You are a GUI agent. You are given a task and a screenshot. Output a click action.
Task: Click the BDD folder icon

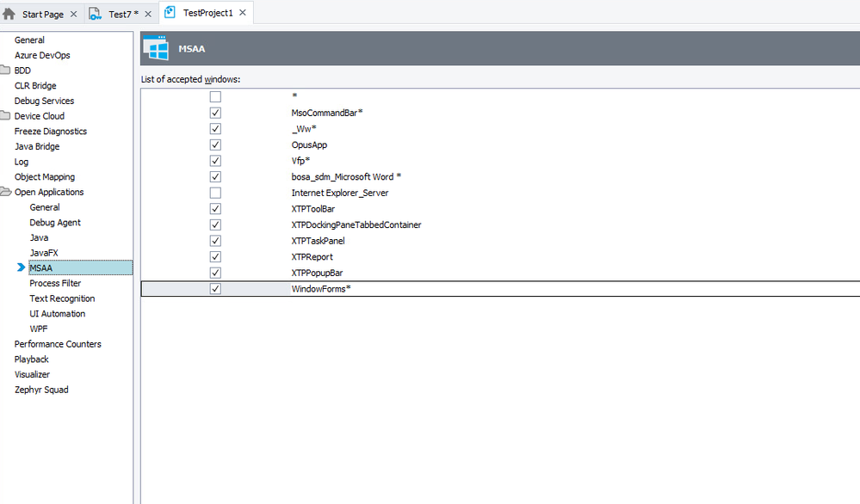coord(5,71)
